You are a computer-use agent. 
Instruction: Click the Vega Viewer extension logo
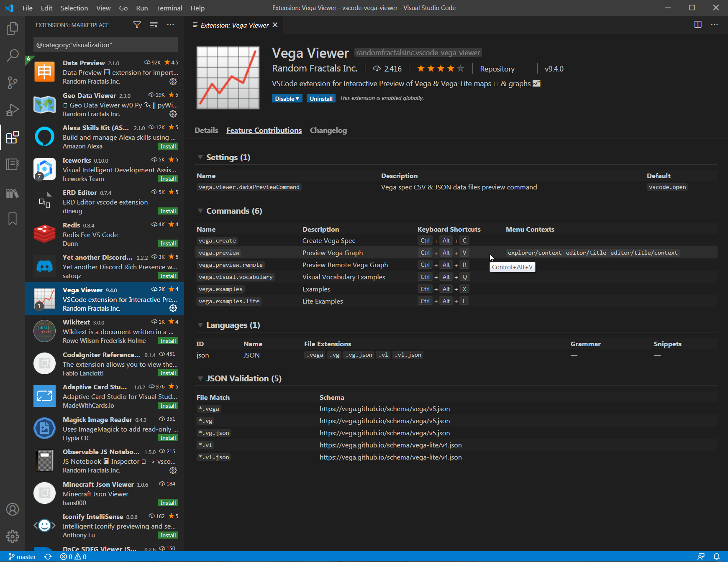pos(228,77)
